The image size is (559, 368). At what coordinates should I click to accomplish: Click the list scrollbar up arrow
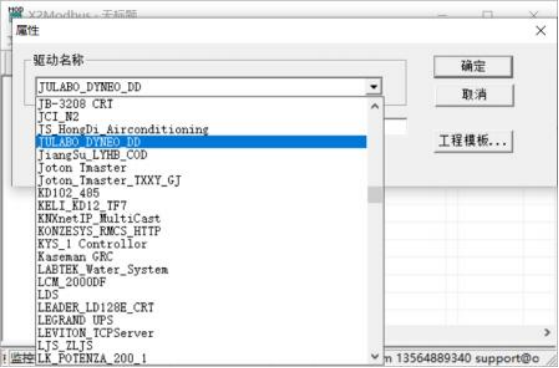[x=374, y=106]
